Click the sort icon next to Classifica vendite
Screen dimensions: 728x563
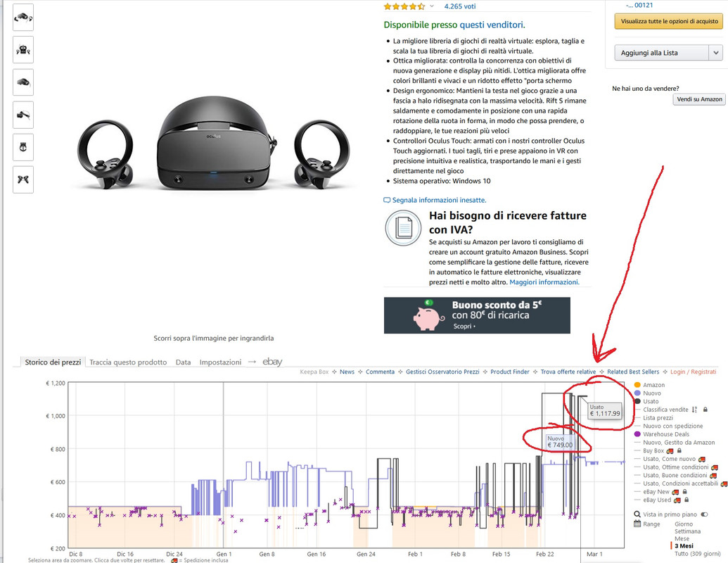pos(694,410)
